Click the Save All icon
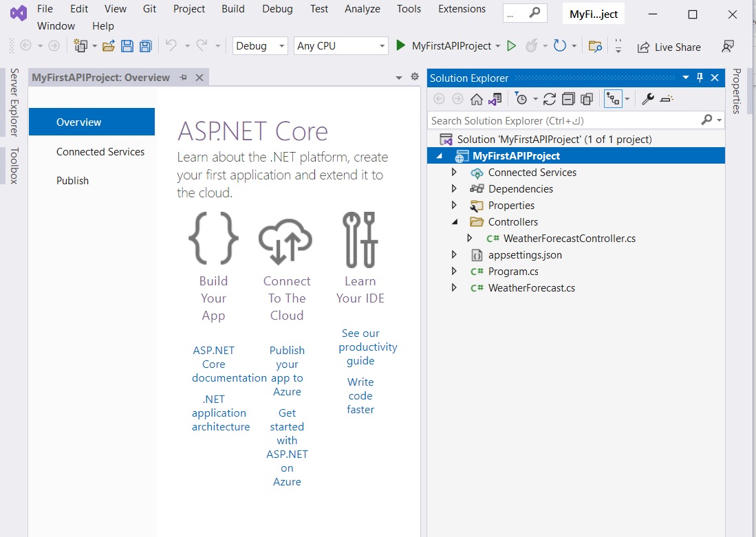 click(x=146, y=46)
